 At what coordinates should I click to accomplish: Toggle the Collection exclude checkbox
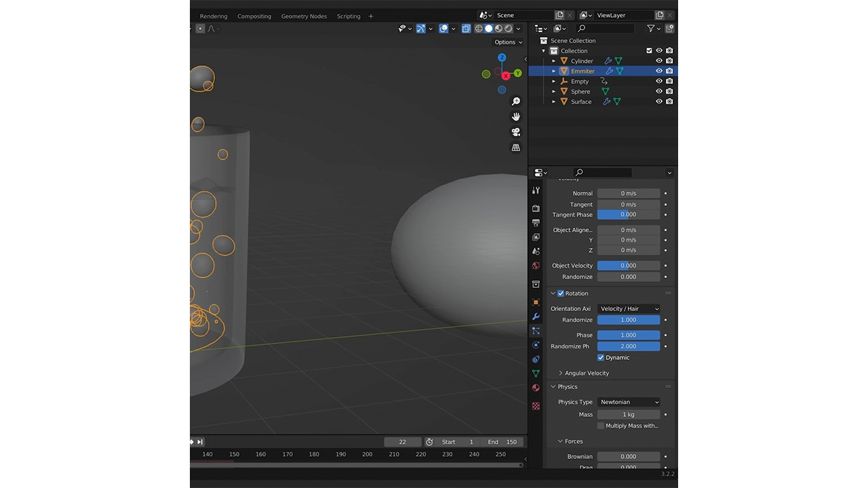[x=649, y=51]
